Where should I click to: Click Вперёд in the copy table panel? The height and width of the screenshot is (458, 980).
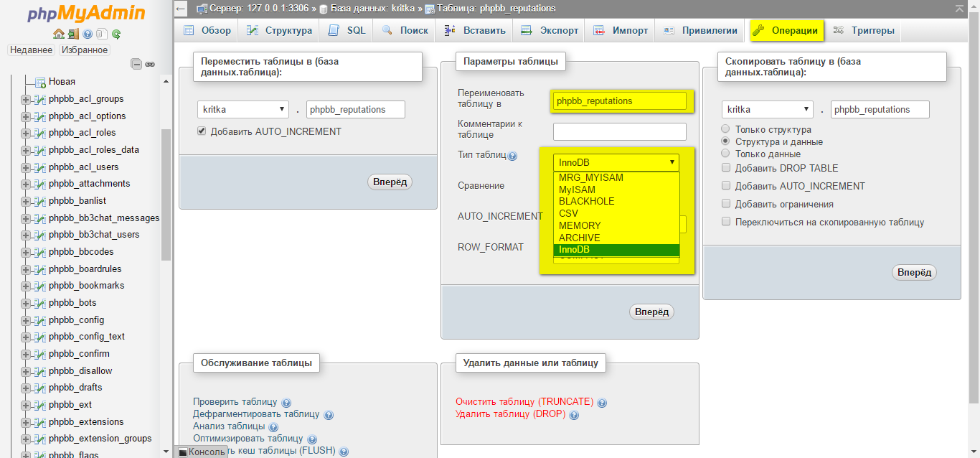(x=914, y=272)
